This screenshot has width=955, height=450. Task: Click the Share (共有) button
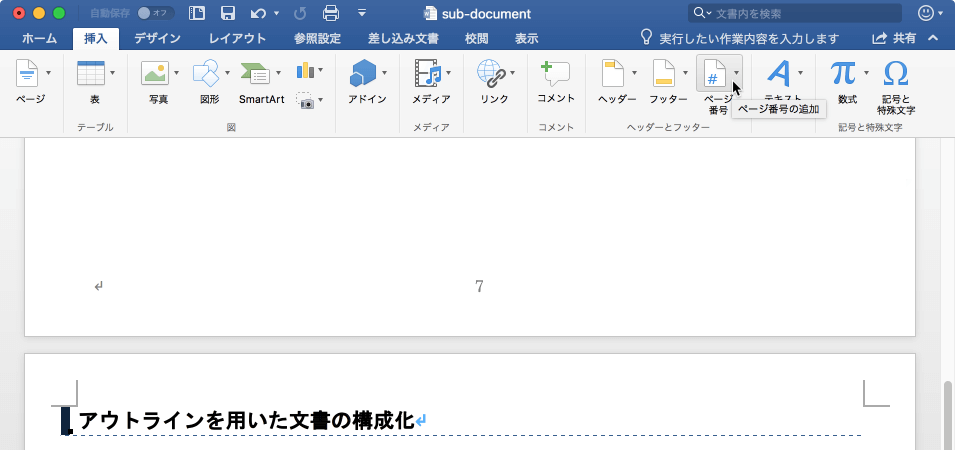[x=894, y=38]
